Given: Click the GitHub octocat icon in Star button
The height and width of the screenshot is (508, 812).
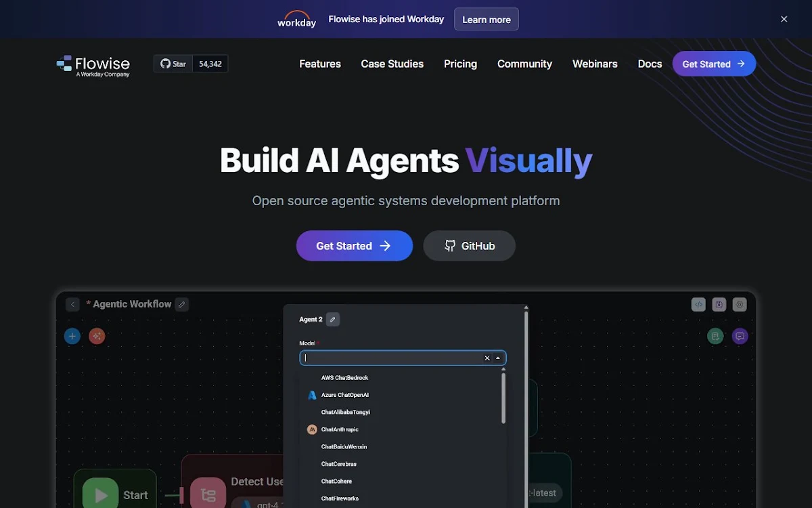Looking at the screenshot, I should pyautogui.click(x=165, y=64).
